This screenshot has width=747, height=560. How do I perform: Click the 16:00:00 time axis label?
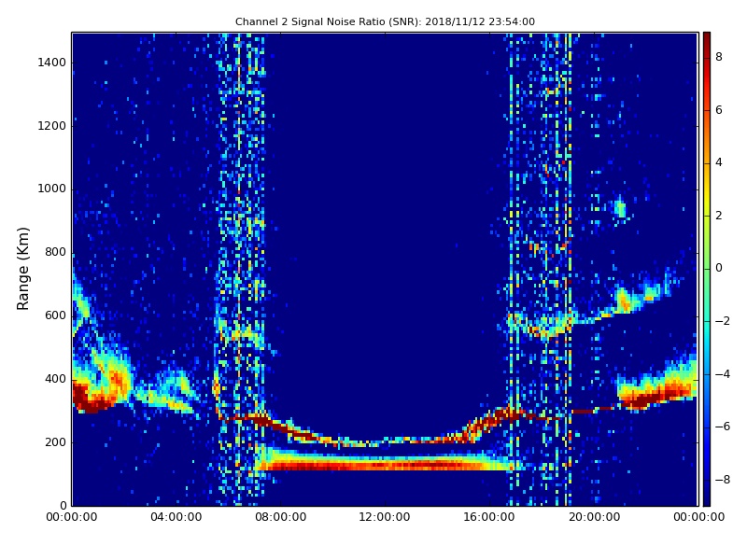point(489,517)
